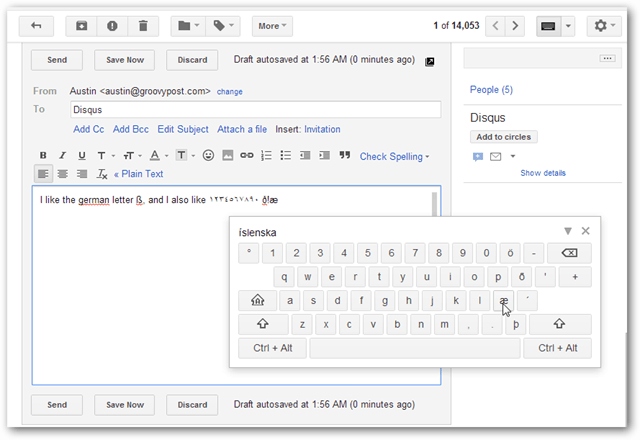Switch to Plain Text mode

click(138, 174)
